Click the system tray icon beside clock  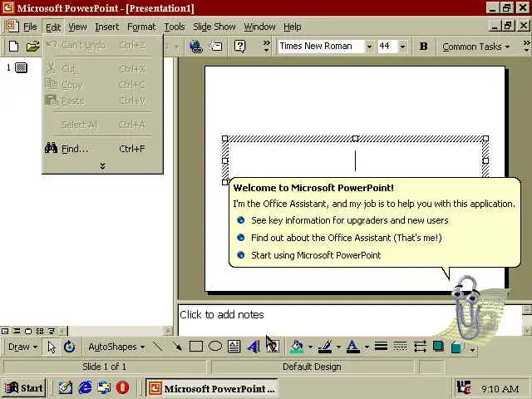[464, 387]
